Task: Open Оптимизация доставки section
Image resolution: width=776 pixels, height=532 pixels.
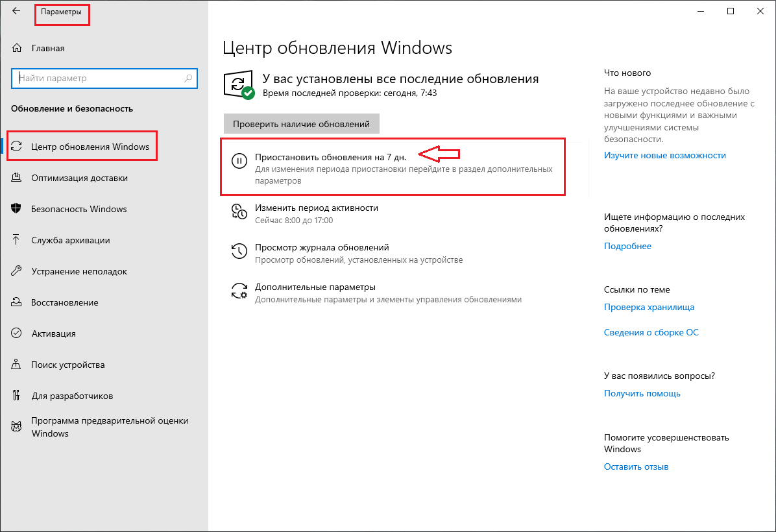Action: [79, 178]
